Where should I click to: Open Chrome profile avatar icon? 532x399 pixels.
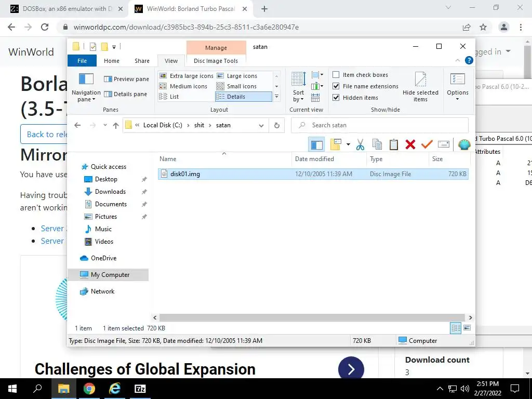pyautogui.click(x=504, y=27)
